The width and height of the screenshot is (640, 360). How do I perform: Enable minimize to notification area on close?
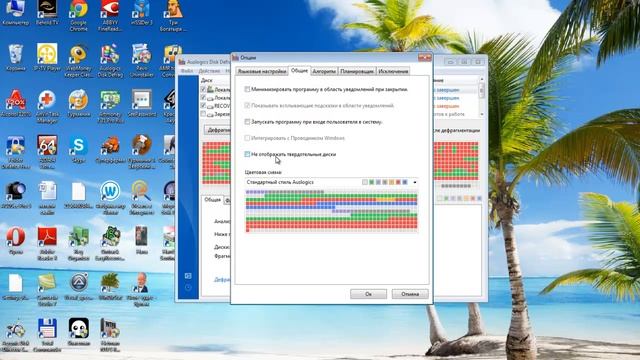pos(247,89)
